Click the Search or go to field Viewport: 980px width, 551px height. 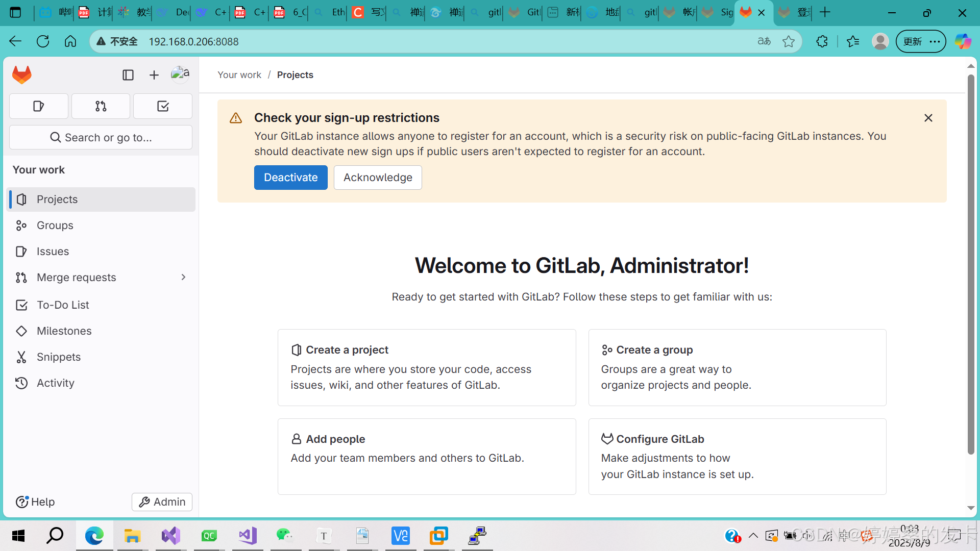pos(101,137)
